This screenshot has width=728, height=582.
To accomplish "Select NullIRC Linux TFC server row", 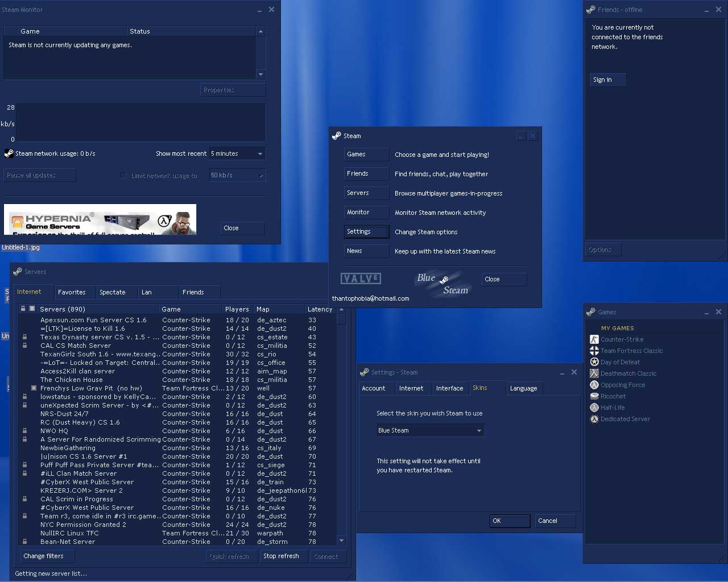I will click(x=177, y=533).
